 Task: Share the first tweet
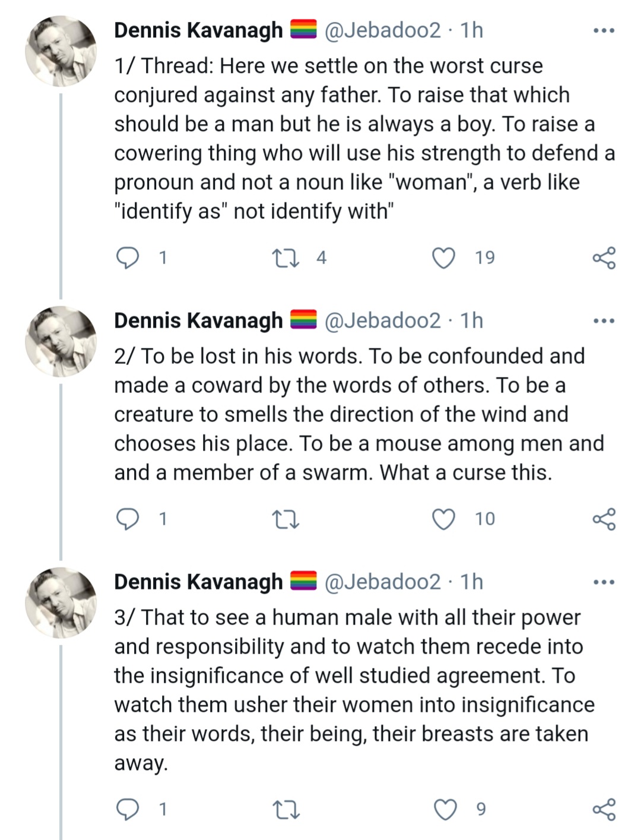(x=604, y=258)
